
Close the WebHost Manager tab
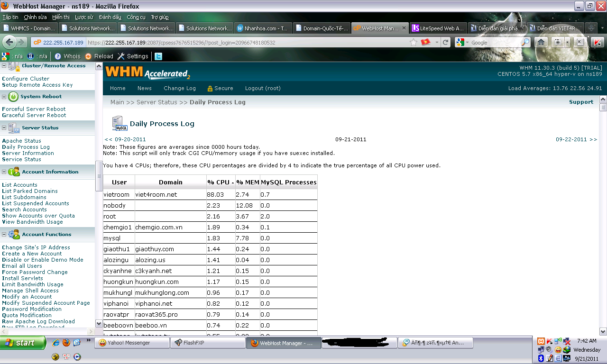click(404, 28)
